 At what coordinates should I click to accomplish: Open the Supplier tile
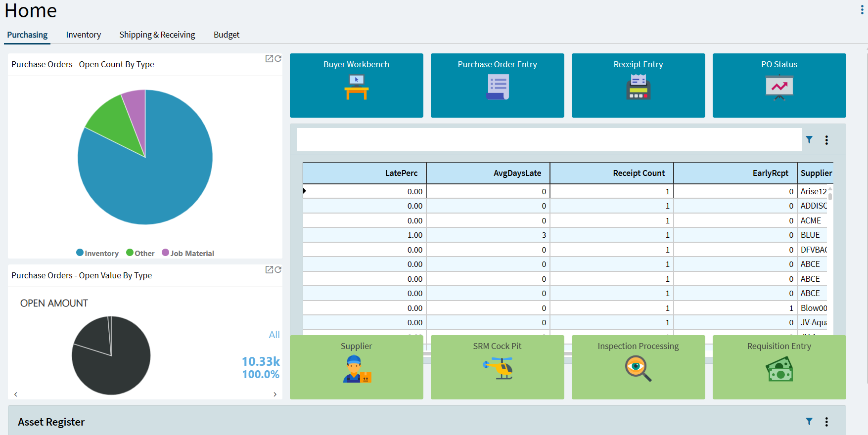coord(356,367)
